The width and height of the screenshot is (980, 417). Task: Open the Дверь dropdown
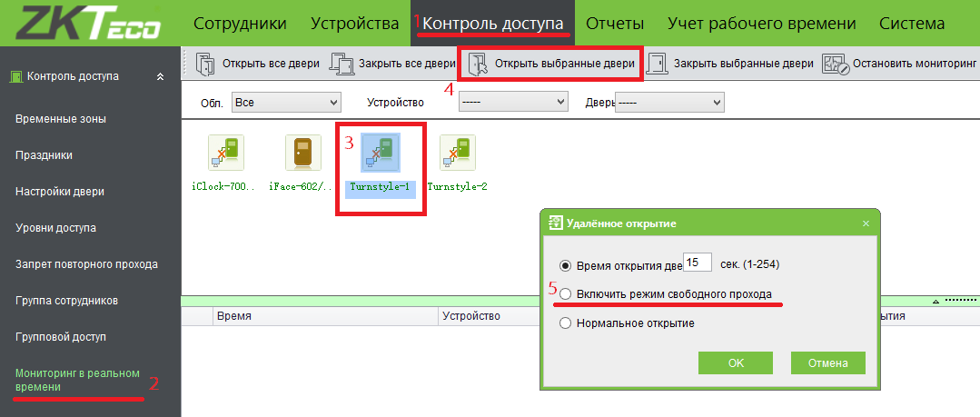[670, 102]
